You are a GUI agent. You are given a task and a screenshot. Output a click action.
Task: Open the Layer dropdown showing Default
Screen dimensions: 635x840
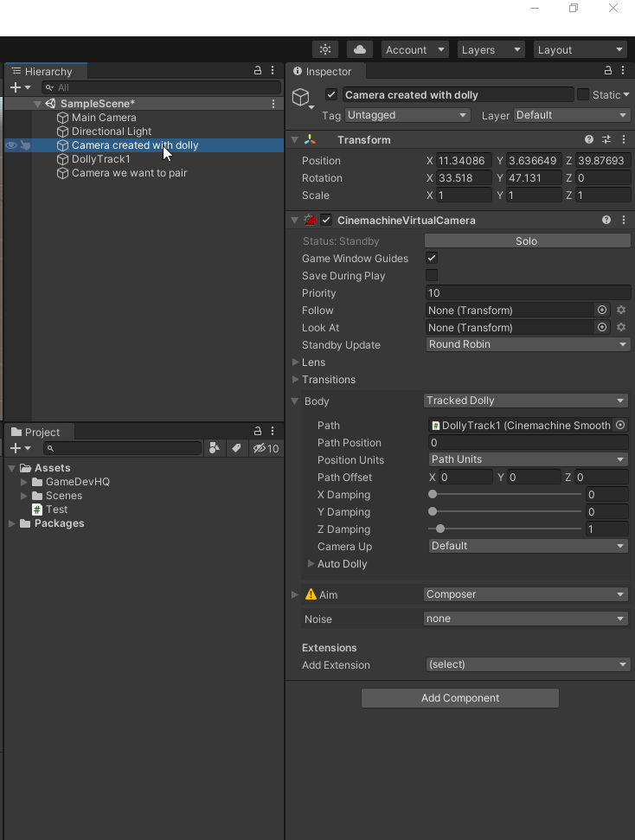point(572,115)
